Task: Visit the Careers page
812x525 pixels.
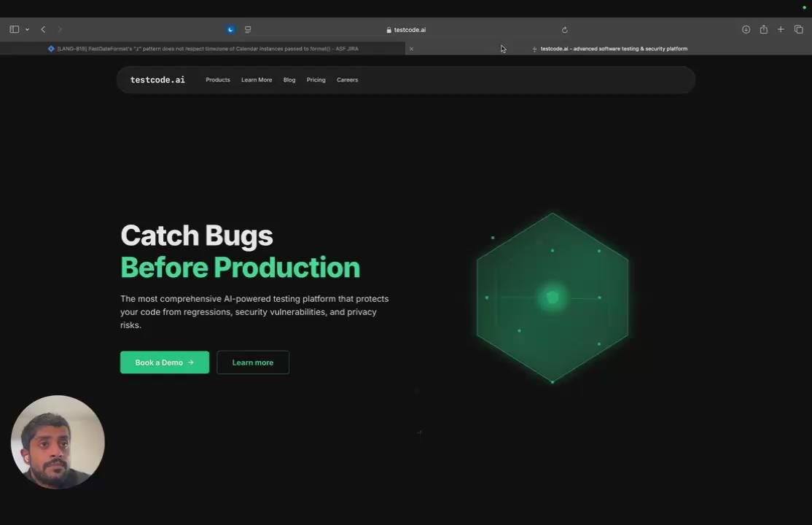Action: tap(347, 79)
